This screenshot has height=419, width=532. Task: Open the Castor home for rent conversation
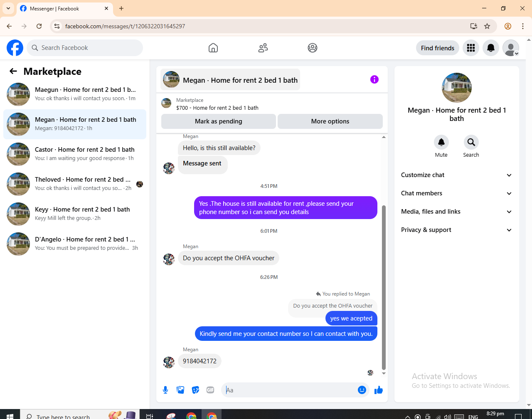(75, 154)
